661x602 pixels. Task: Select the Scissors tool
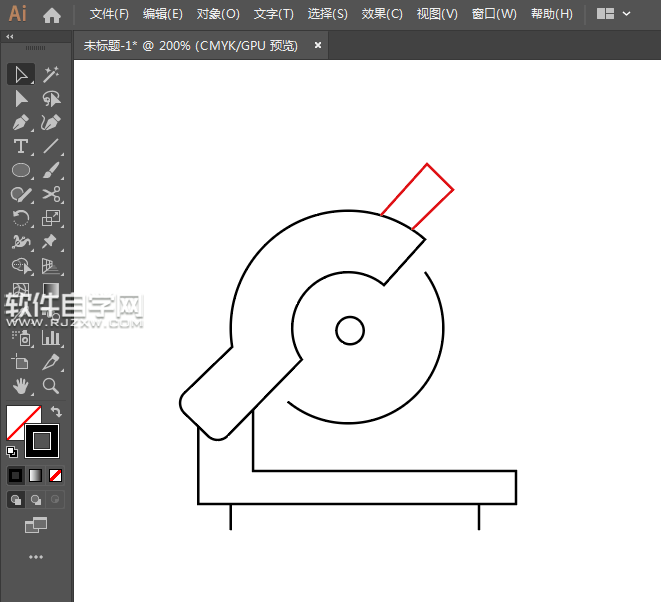(51, 194)
